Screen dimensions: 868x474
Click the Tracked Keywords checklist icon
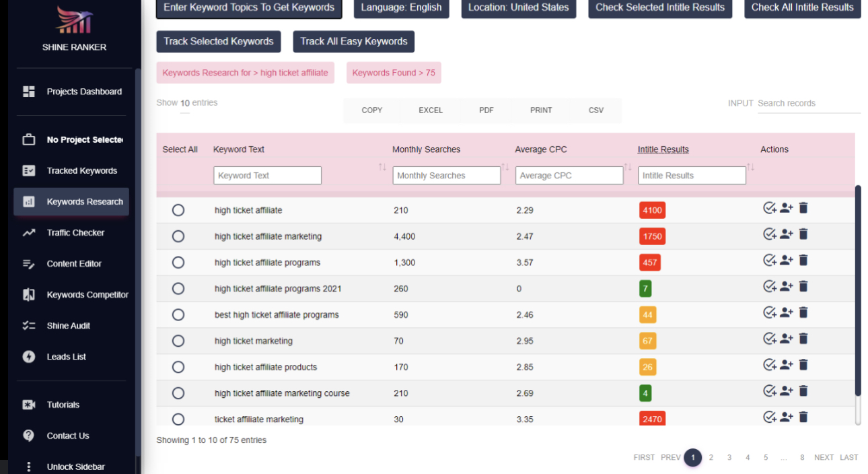(29, 171)
